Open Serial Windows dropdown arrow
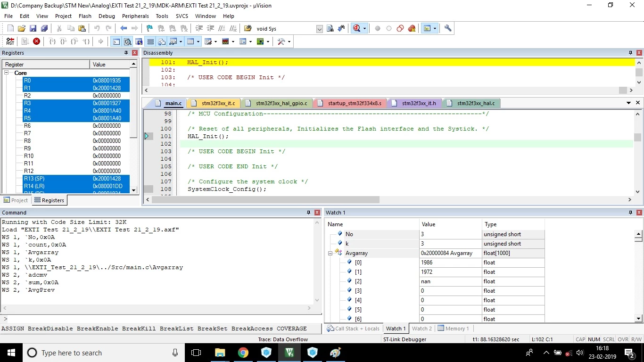The width and height of the screenshot is (644, 362). pos(215,41)
